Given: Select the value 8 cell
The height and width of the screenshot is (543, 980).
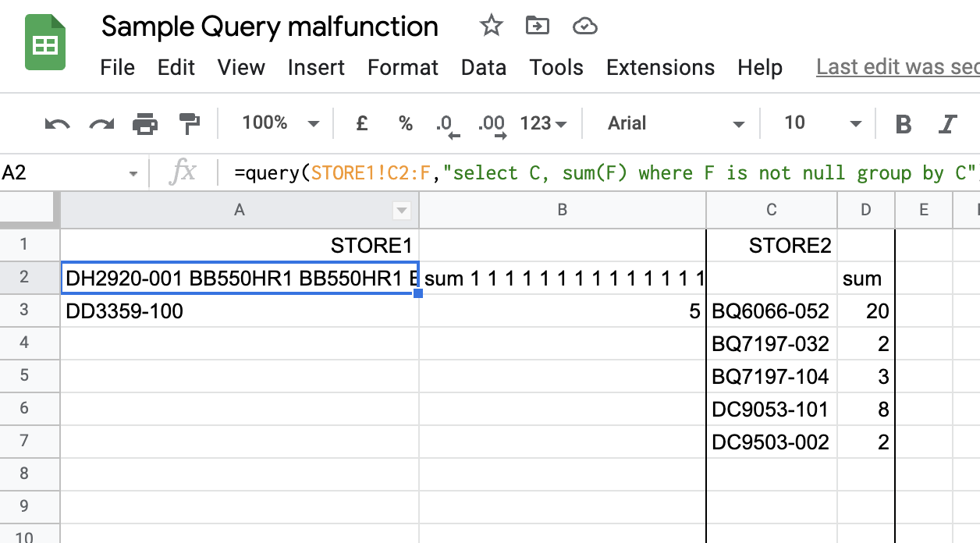Looking at the screenshot, I should 866,410.
